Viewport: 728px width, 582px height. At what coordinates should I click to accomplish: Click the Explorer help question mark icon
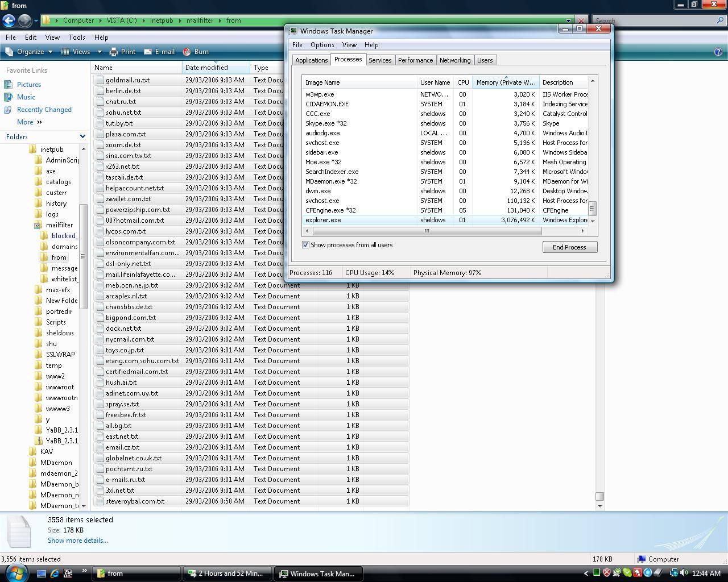tap(718, 52)
